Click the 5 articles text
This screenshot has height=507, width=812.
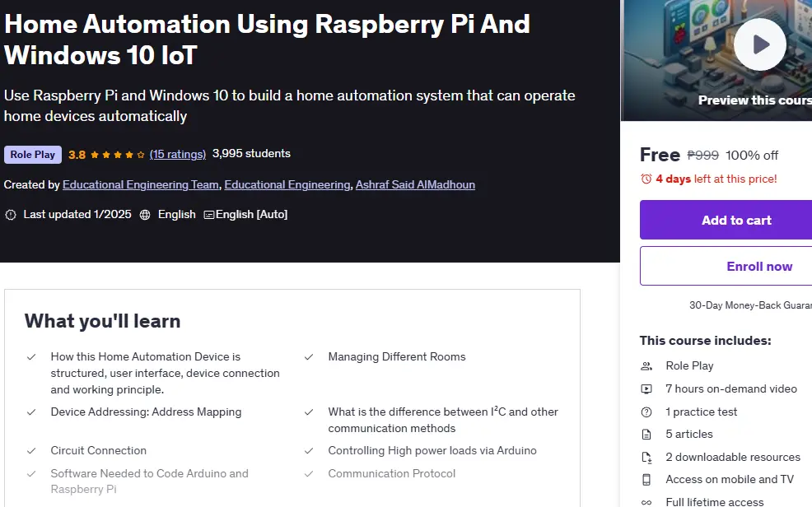(x=689, y=435)
